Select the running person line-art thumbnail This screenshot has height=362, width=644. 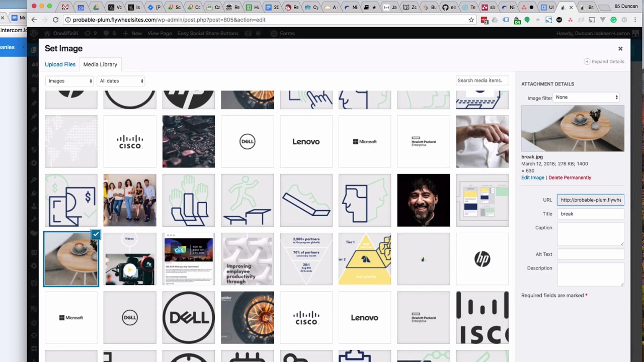coord(248,200)
